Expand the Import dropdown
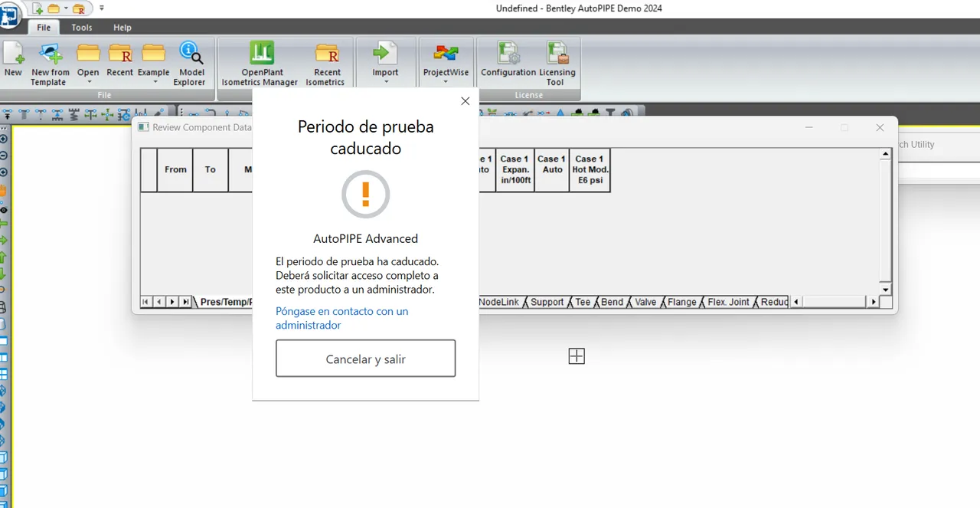 [x=385, y=81]
